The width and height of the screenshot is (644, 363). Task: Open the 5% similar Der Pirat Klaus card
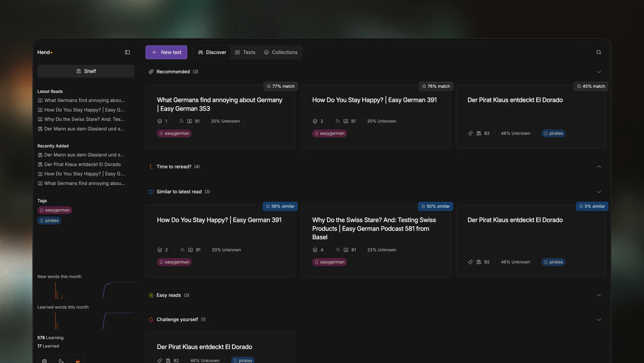pyautogui.click(x=531, y=241)
